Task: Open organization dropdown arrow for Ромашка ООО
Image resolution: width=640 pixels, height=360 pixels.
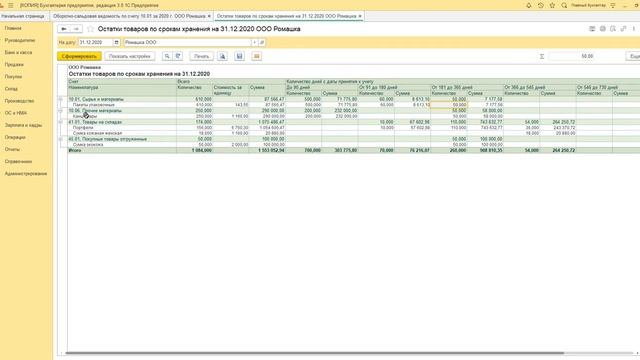Action: click(x=254, y=42)
